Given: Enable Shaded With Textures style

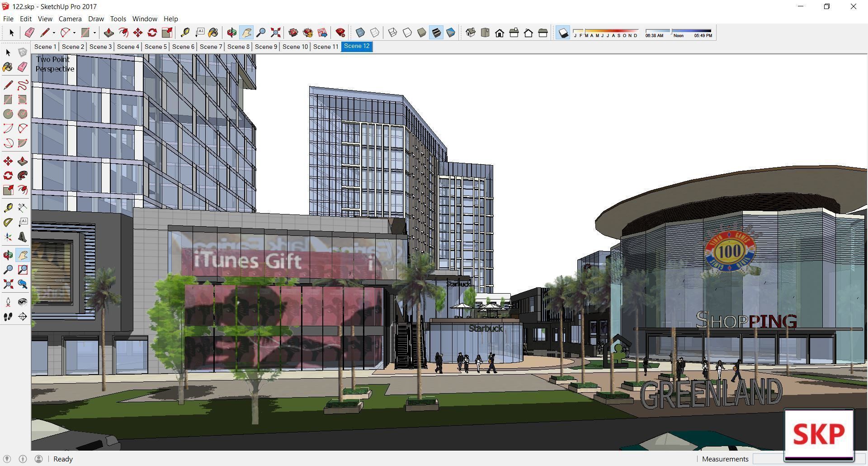Looking at the screenshot, I should pos(436,33).
